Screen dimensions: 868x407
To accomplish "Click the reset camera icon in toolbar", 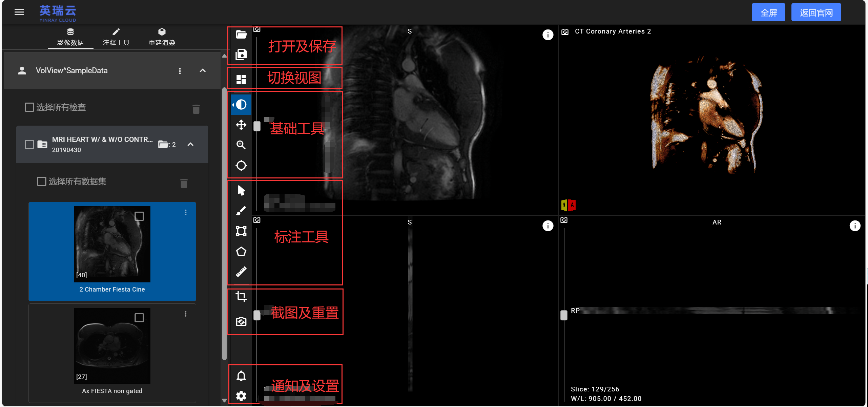I will (x=241, y=321).
